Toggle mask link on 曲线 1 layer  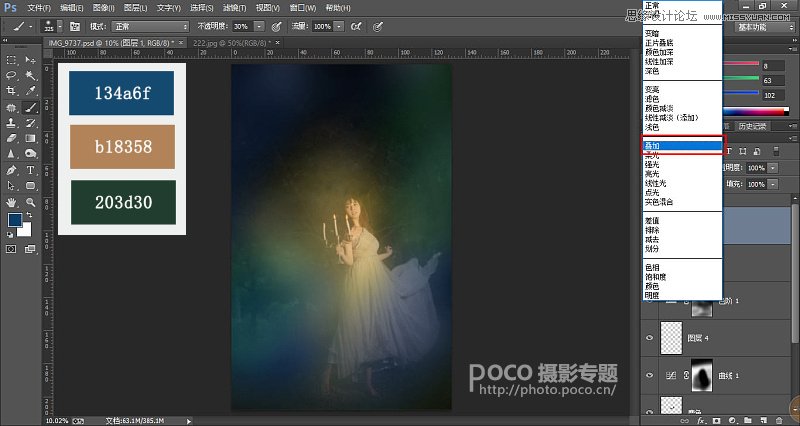(686, 375)
